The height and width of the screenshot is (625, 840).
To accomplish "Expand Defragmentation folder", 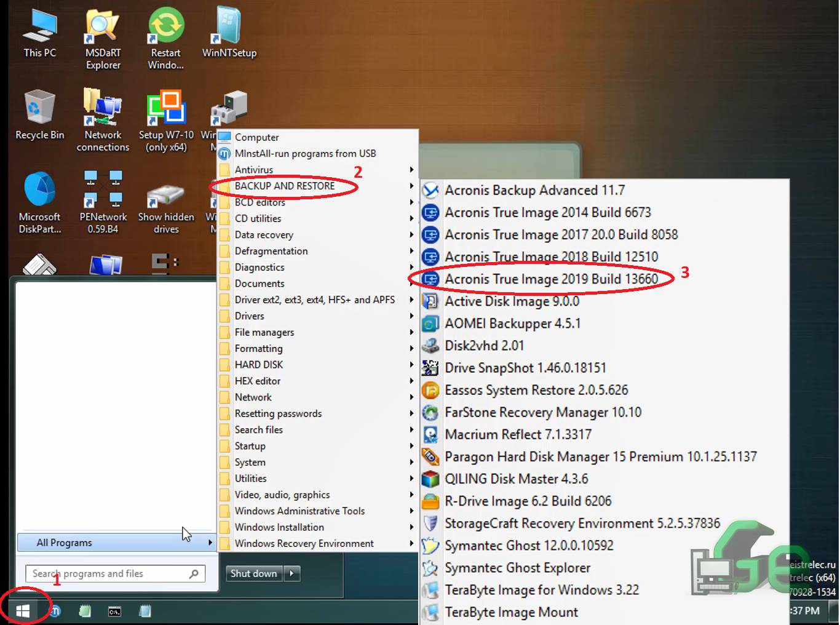I will click(x=317, y=251).
